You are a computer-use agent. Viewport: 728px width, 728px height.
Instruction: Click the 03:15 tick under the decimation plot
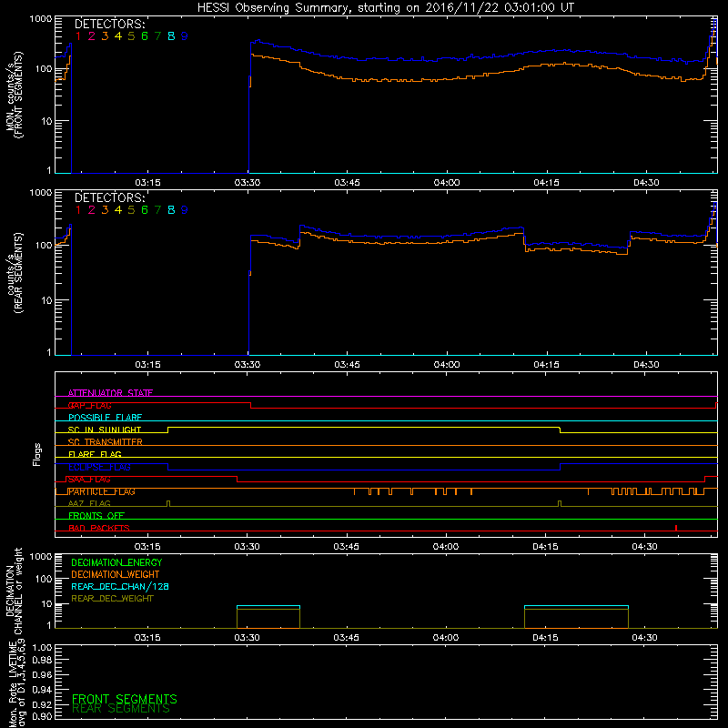point(147,638)
